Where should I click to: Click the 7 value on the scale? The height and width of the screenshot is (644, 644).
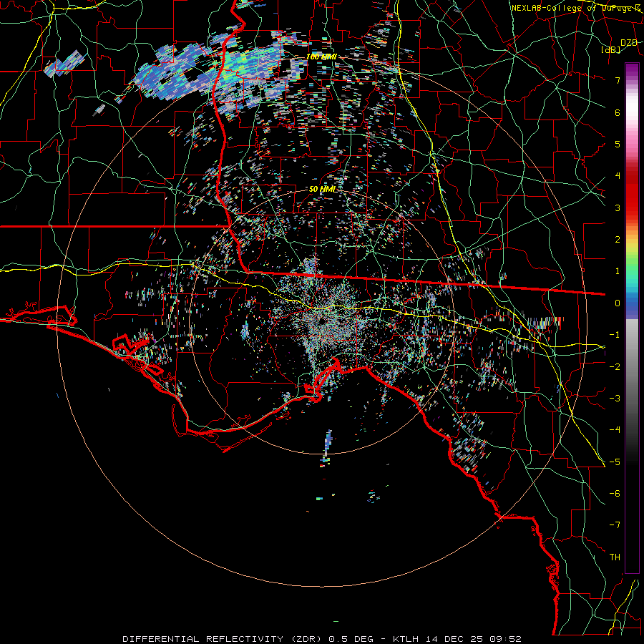coord(618,80)
